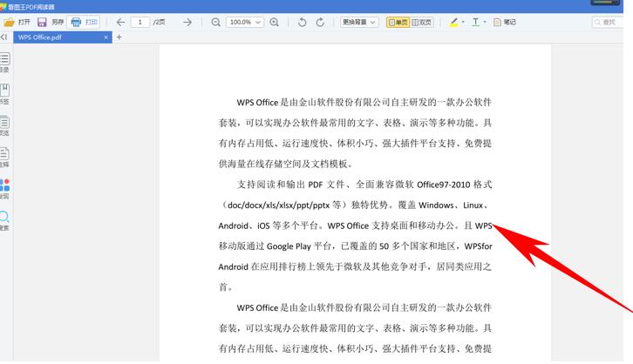Open the 更换背景 background dropdown
Screen dimensions: 633x364
(359, 22)
